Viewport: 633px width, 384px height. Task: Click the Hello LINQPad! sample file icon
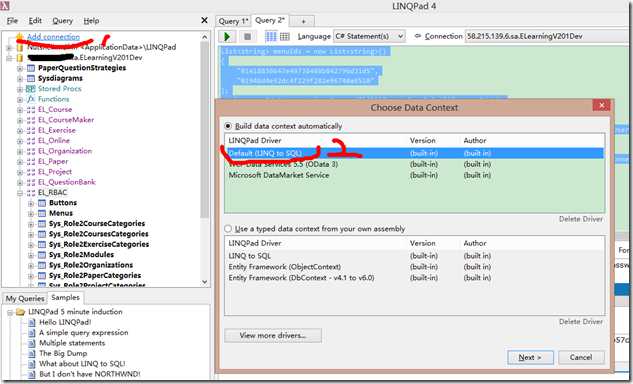tap(32, 322)
